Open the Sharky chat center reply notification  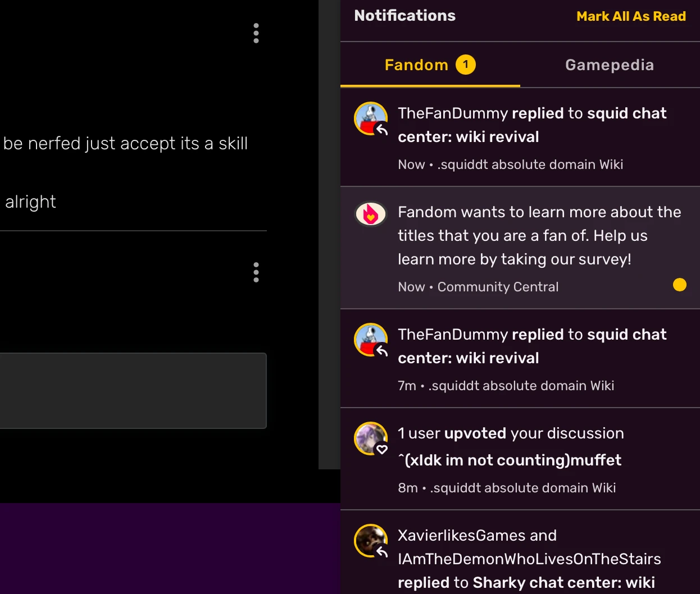[x=528, y=559]
